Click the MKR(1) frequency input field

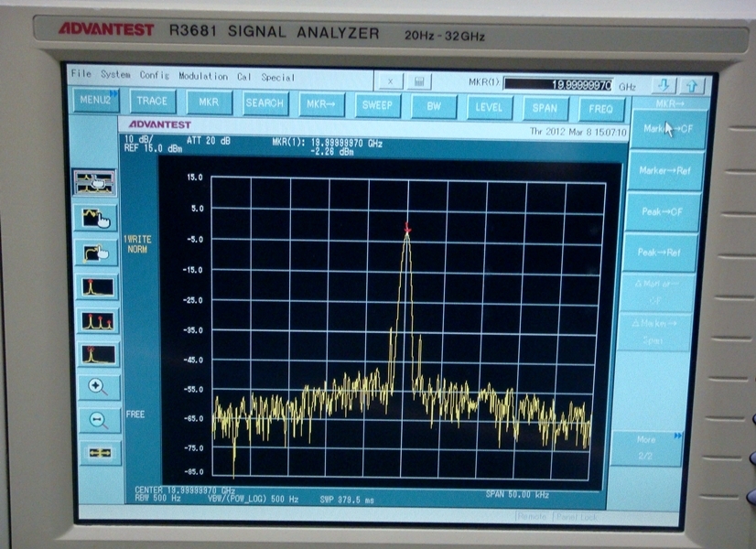click(557, 85)
